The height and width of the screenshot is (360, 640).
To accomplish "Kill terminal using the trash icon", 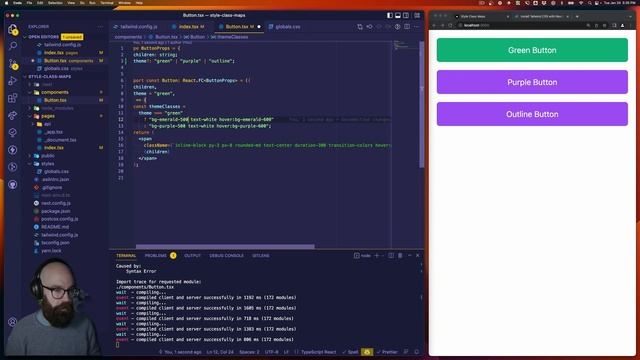I will pos(400,256).
